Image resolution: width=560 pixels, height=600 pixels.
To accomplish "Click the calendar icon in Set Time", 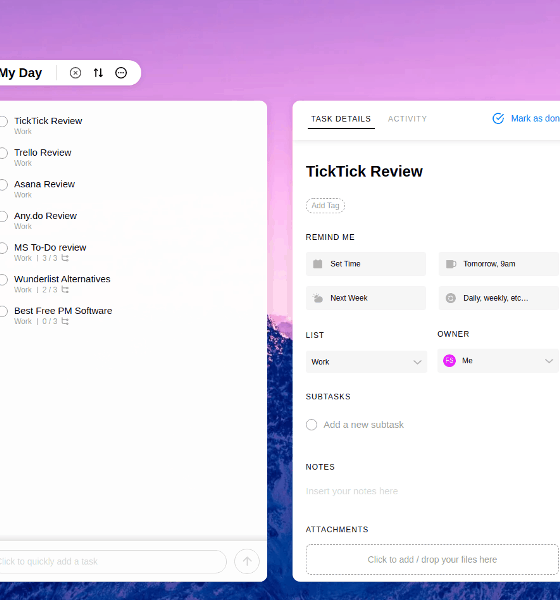I will (x=317, y=264).
